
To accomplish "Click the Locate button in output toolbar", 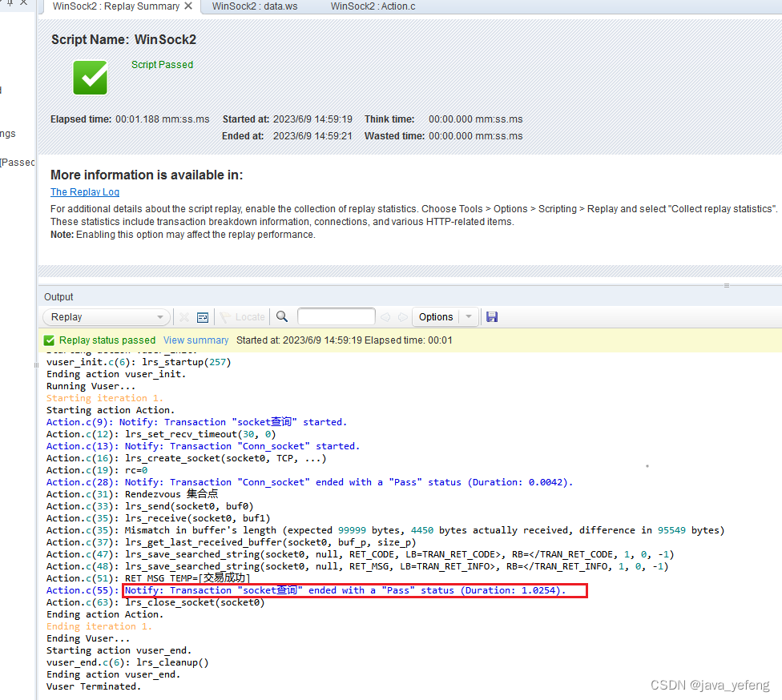I will 243,317.
